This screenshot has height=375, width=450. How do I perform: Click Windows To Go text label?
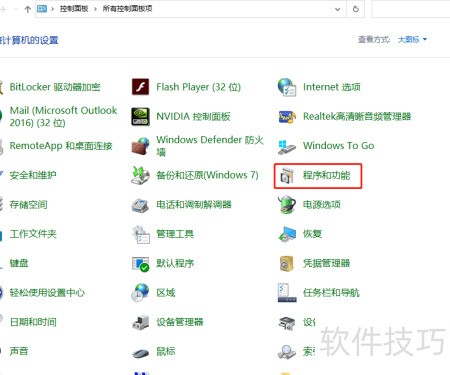(x=338, y=146)
